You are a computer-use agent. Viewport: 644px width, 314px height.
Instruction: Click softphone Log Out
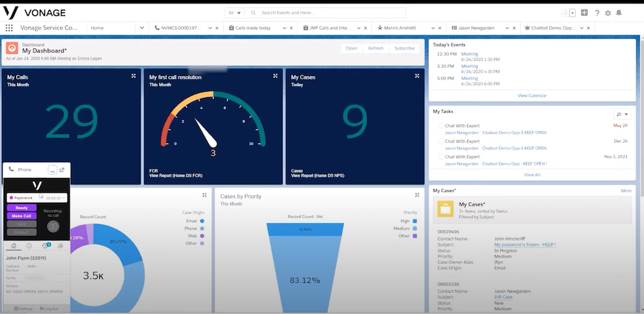click(x=49, y=309)
